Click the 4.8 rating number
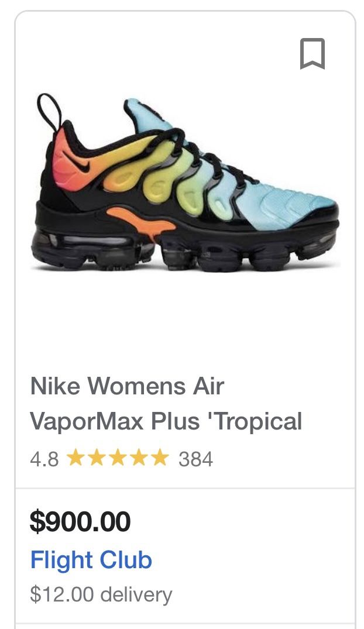This screenshot has height=629, width=364. pos(44,459)
